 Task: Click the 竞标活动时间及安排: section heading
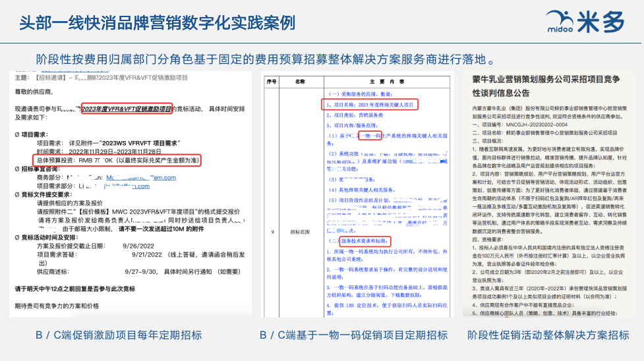46,237
